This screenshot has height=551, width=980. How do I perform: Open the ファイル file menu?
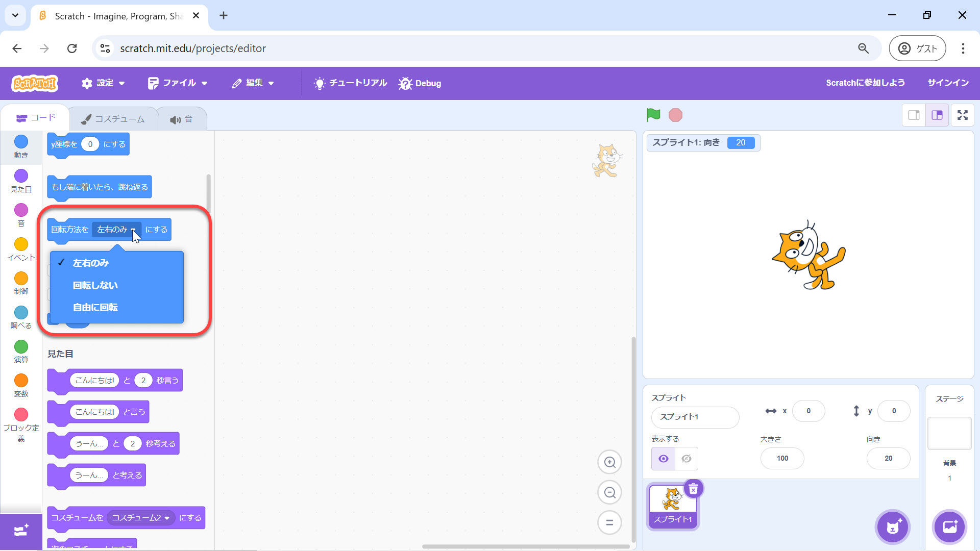coord(178,83)
